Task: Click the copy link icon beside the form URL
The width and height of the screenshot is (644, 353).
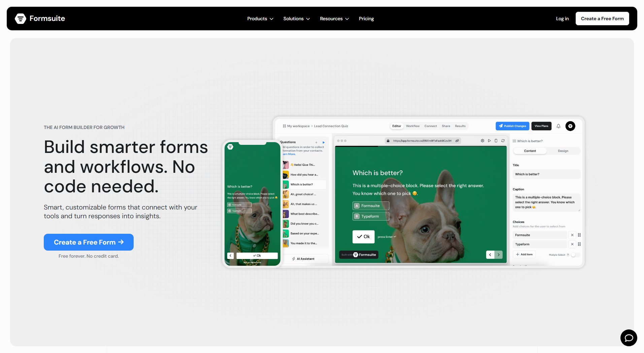Action: [x=457, y=141]
